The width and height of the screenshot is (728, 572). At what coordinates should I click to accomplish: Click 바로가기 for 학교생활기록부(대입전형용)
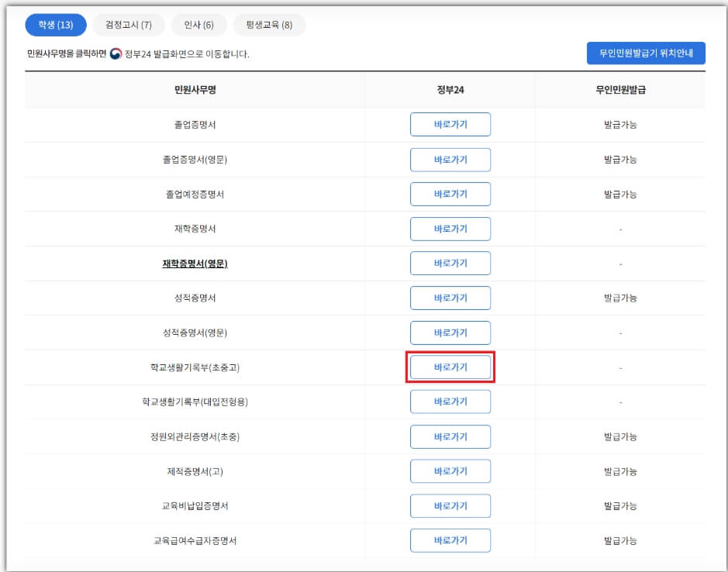(450, 401)
